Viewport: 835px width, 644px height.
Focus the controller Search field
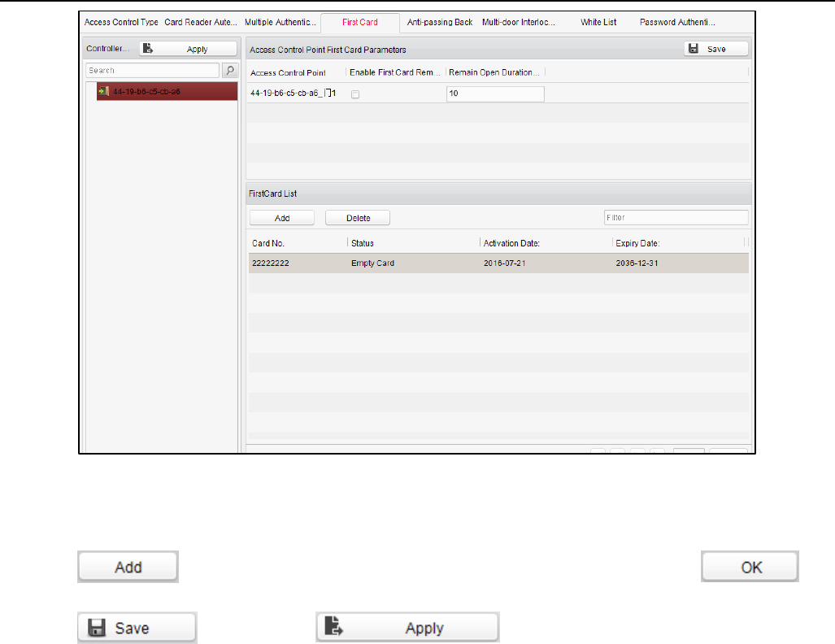(x=152, y=70)
